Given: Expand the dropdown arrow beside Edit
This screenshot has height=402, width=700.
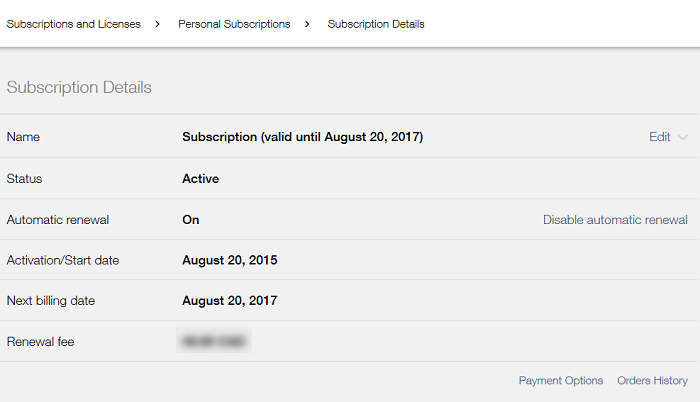Looking at the screenshot, I should (683, 138).
